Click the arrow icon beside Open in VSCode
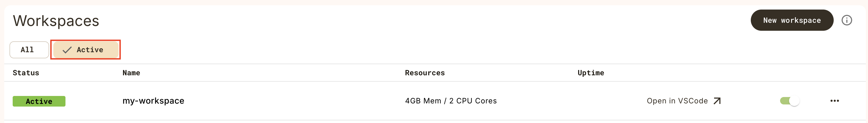 pos(717,101)
